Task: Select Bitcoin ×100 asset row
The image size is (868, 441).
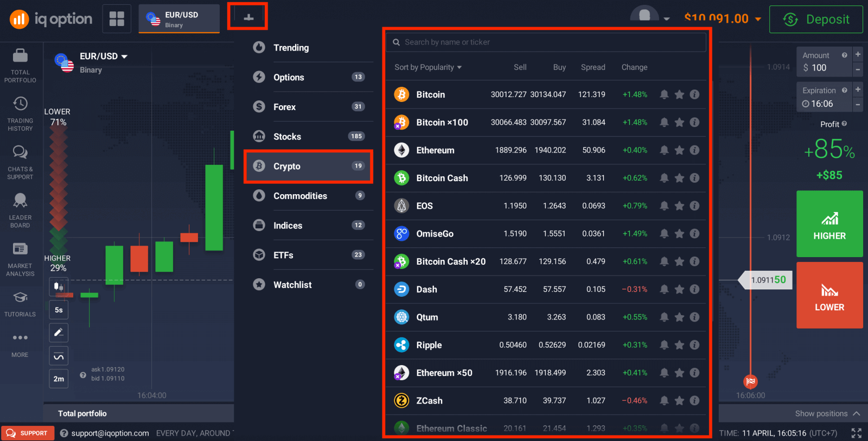Action: 546,123
